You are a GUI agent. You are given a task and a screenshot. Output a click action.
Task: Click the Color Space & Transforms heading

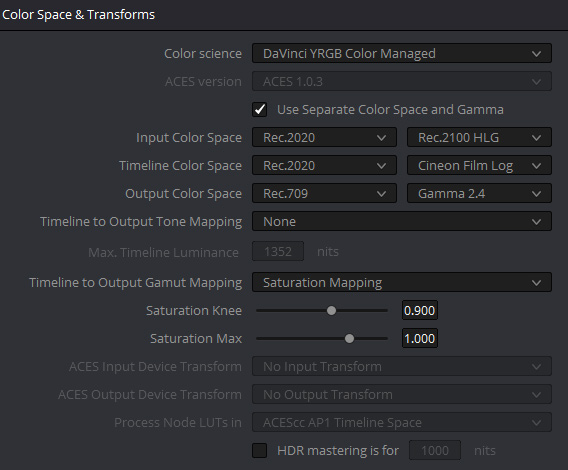point(79,15)
